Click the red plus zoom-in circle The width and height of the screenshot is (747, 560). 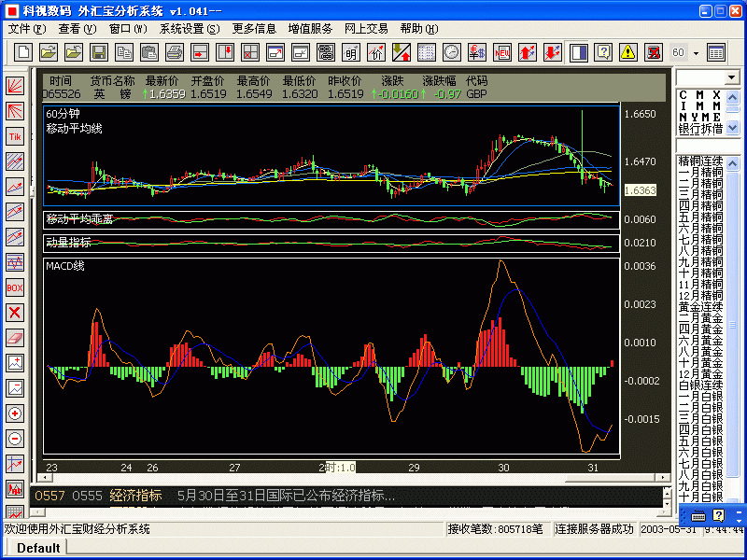pos(15,413)
